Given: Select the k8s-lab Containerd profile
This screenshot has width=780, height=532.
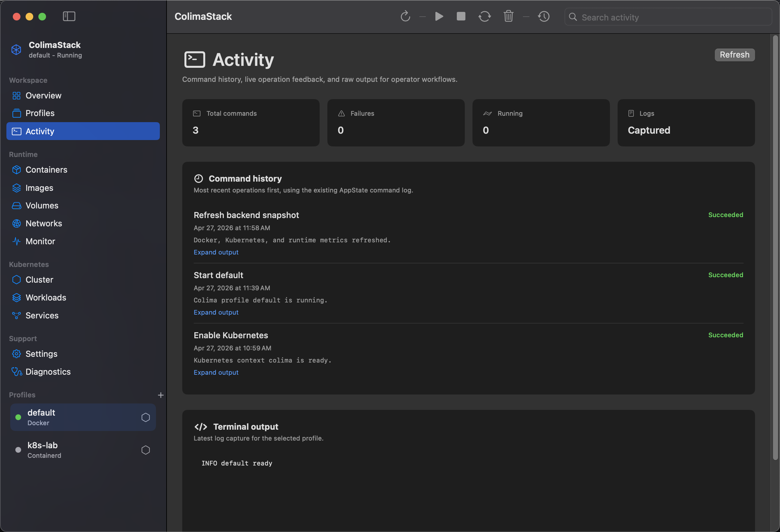Looking at the screenshot, I should (83, 450).
